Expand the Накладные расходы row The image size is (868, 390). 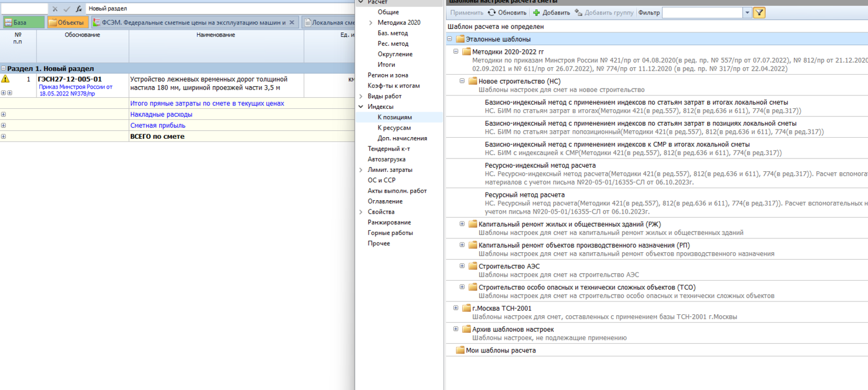[3, 115]
